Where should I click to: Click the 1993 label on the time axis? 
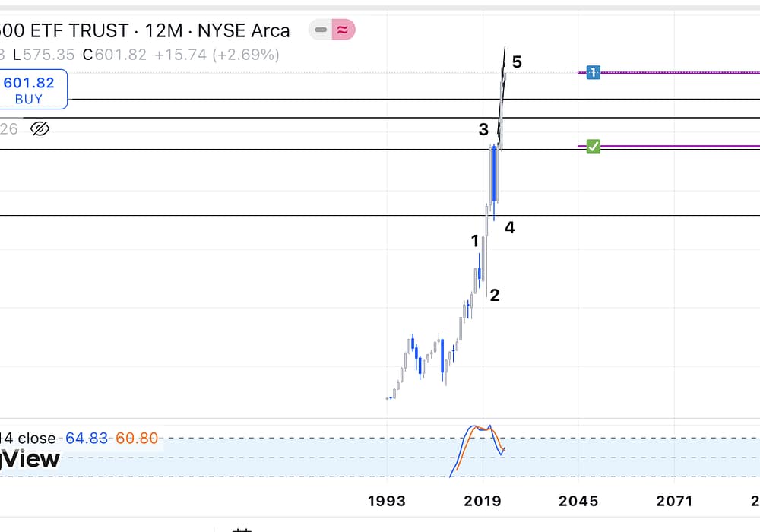click(x=386, y=501)
